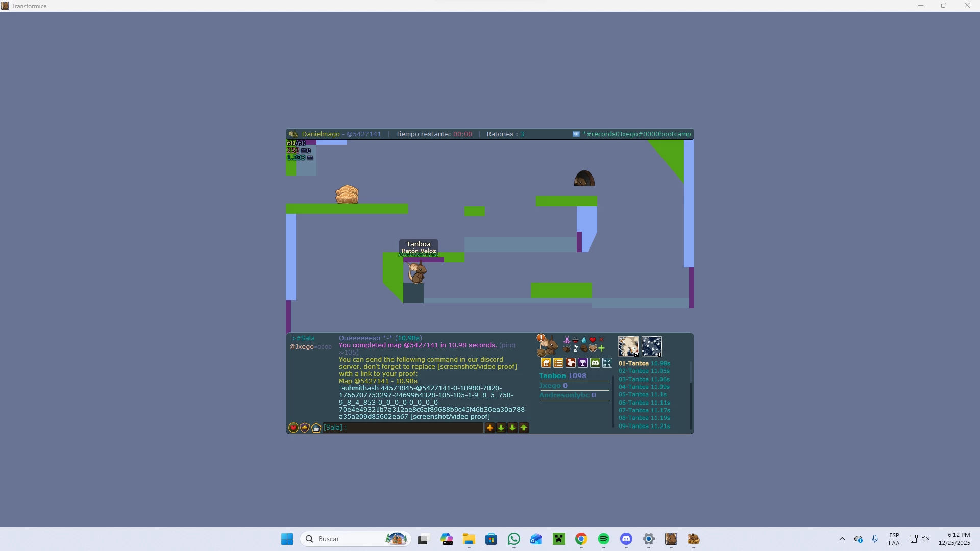Select the red angry burst emote
The width and height of the screenshot is (980, 551).
(601, 340)
